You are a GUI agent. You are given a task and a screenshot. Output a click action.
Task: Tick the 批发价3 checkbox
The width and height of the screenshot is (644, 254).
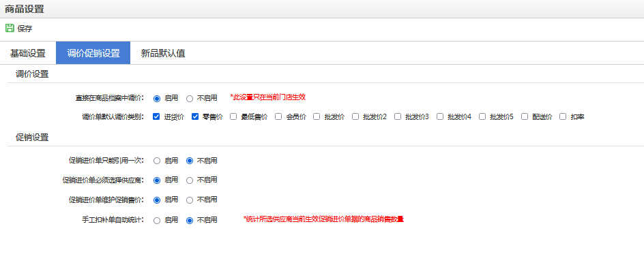[398, 116]
